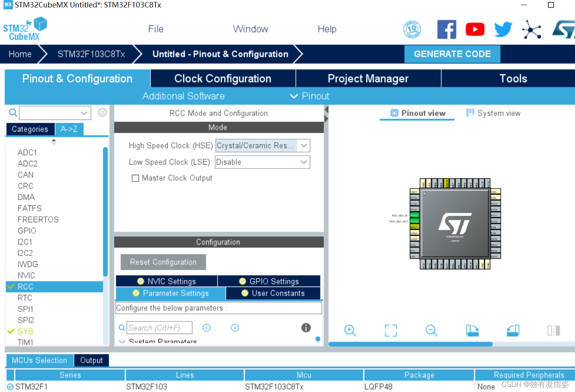575x392 pixels.
Task: Zoom out on the pinout view
Action: [431, 330]
